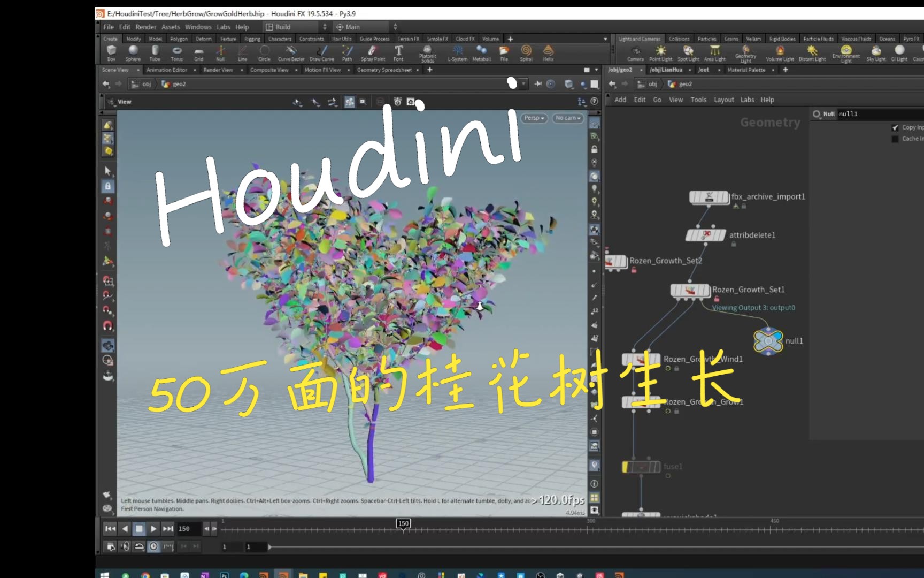Open the File menu
This screenshot has height=578, width=924.
tap(109, 27)
